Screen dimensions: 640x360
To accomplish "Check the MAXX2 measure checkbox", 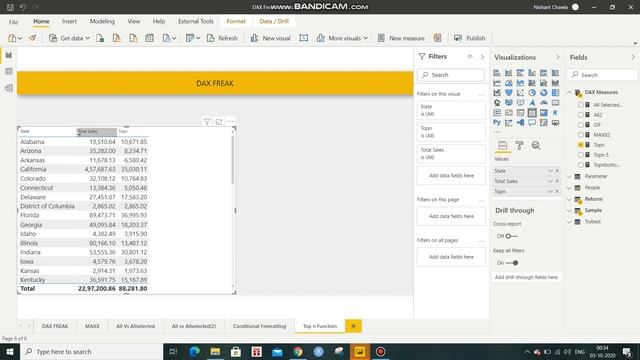I will click(x=581, y=135).
